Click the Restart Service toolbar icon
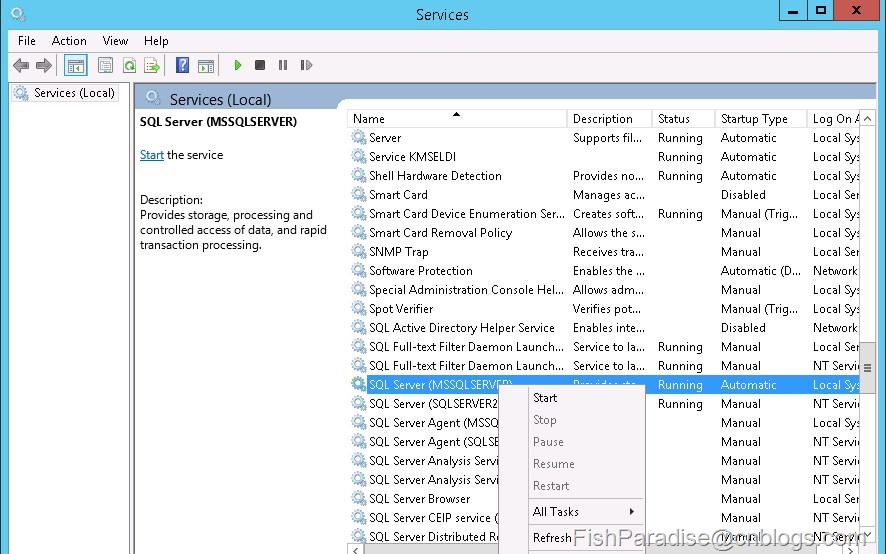The height and width of the screenshot is (554, 886). [x=306, y=65]
